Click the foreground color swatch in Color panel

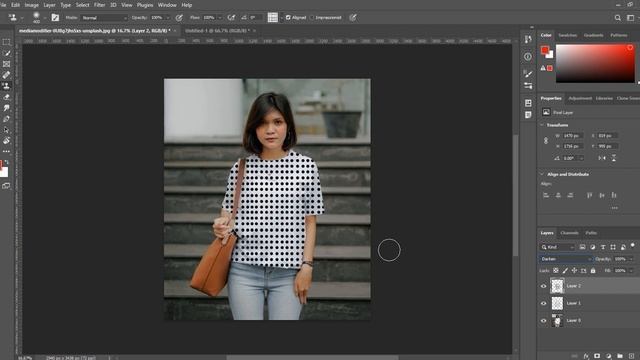[544, 50]
